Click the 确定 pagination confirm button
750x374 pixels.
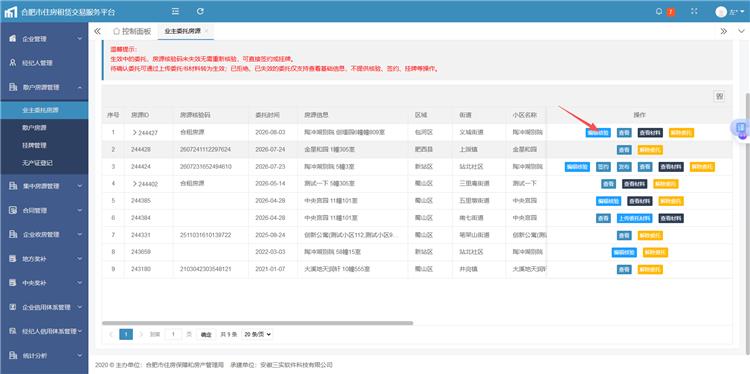point(206,334)
